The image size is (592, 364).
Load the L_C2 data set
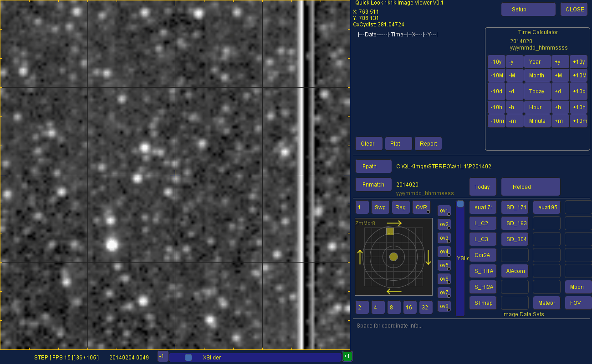point(483,223)
